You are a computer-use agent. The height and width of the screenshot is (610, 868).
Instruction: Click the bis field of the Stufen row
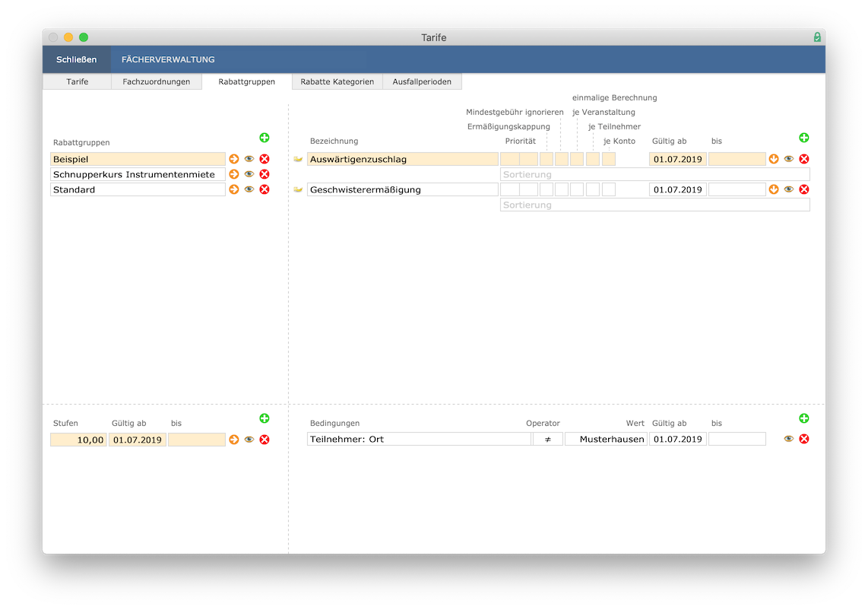point(197,440)
